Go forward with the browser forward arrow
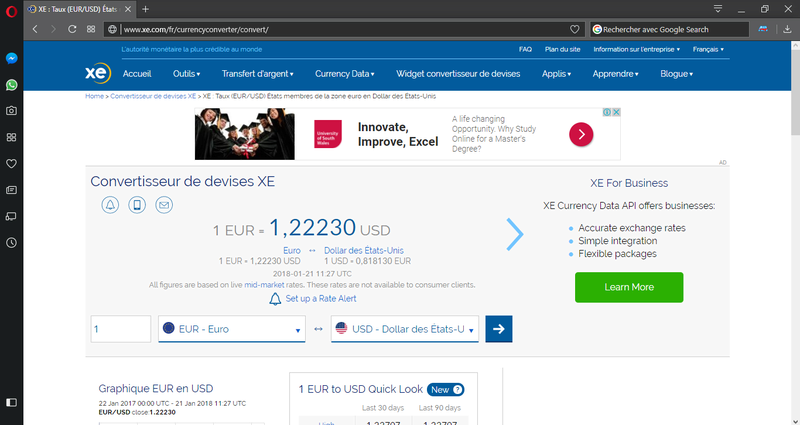 coord(53,29)
